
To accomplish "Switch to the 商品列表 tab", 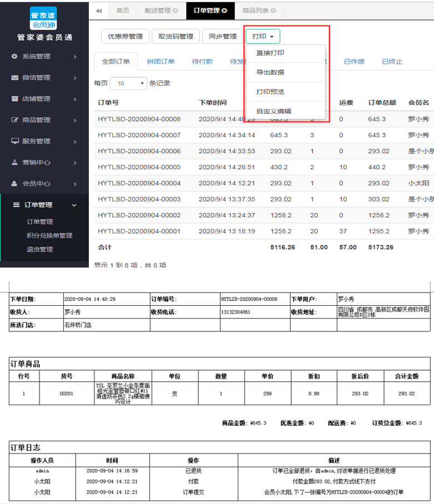I will point(256,11).
